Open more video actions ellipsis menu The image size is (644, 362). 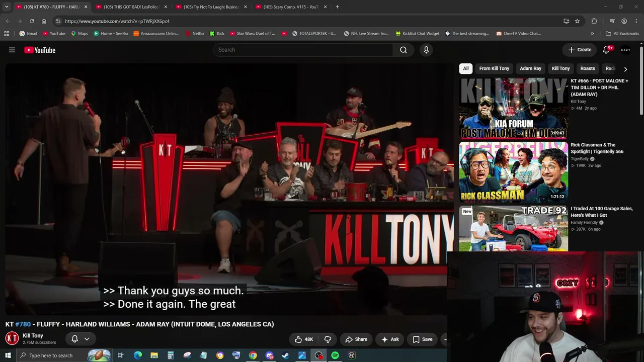pos(445,339)
